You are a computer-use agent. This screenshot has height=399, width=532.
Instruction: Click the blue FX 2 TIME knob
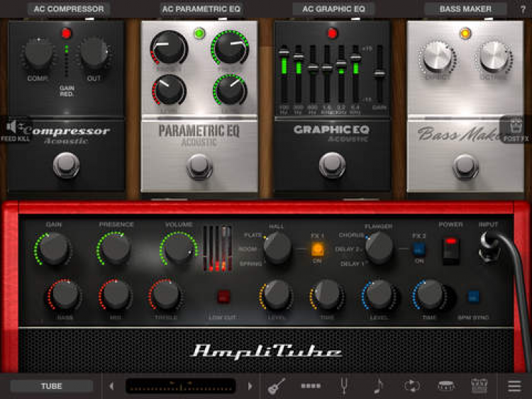pos(430,296)
